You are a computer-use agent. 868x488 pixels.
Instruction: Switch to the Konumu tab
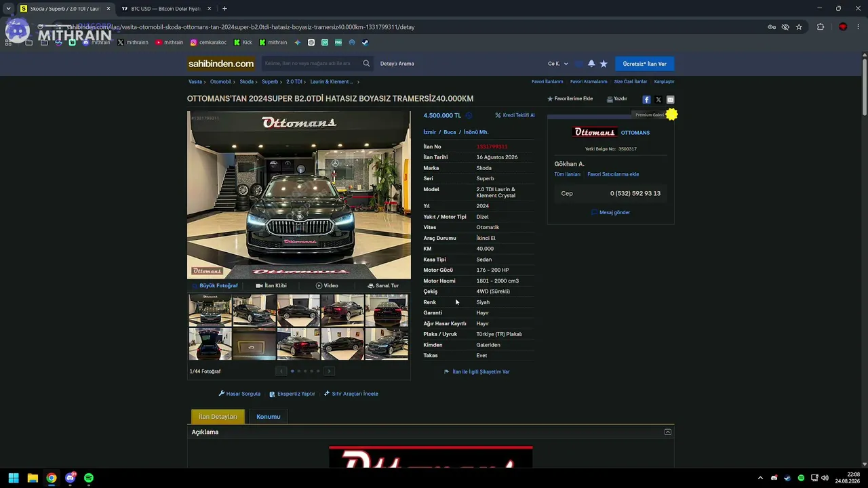(x=269, y=417)
